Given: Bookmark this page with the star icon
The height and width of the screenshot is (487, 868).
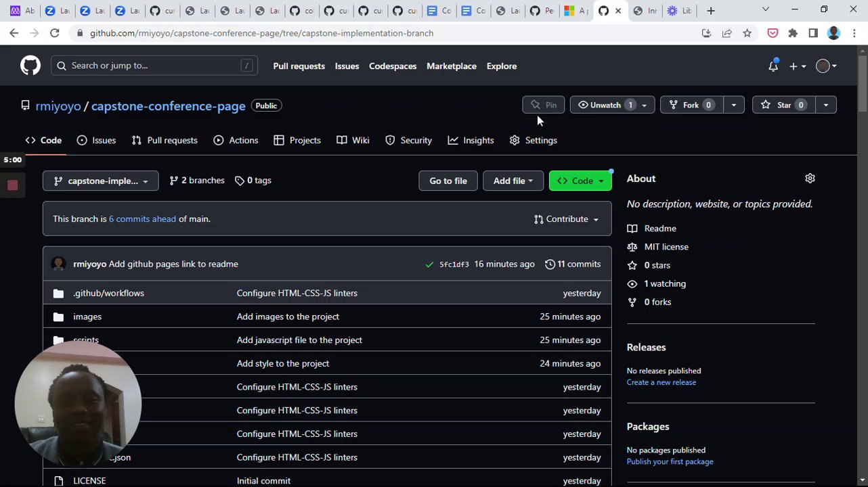Looking at the screenshot, I should pos(747,33).
